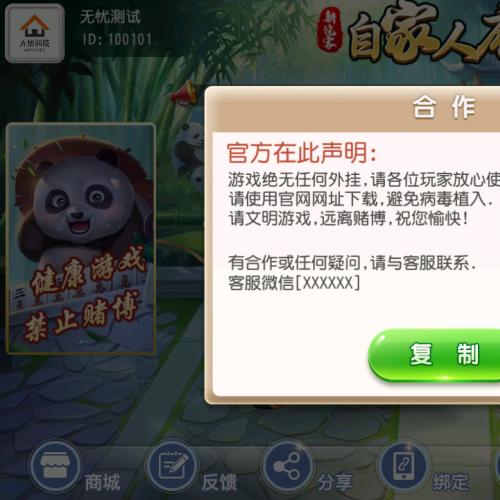Click the ID: 100101 text
Screen dimensions: 500x500
coord(117,39)
